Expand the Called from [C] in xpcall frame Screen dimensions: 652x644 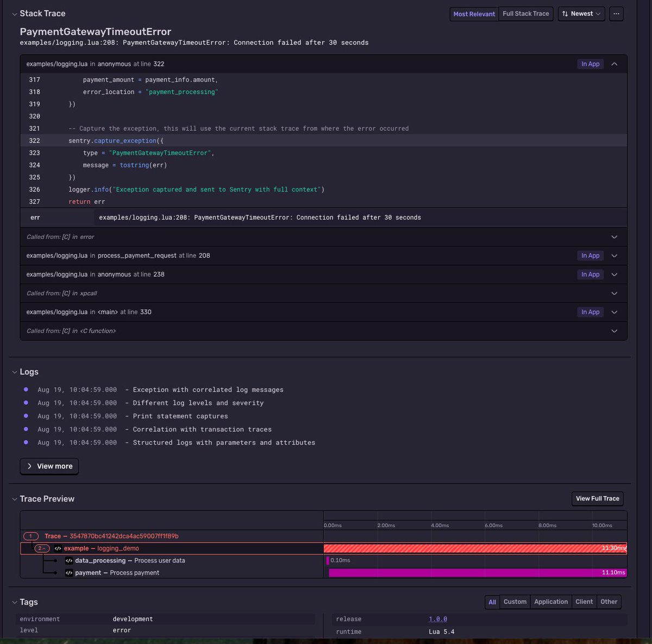(614, 293)
